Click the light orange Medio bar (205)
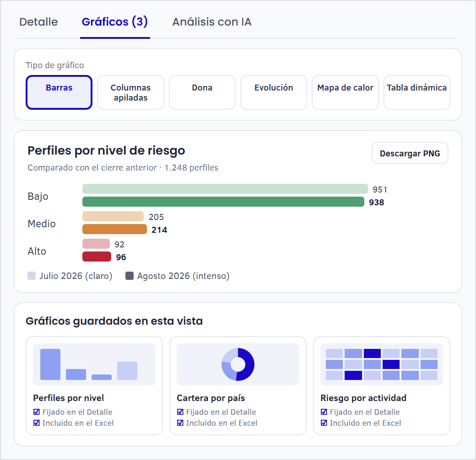Screen dimensions: 476x460 point(113,216)
